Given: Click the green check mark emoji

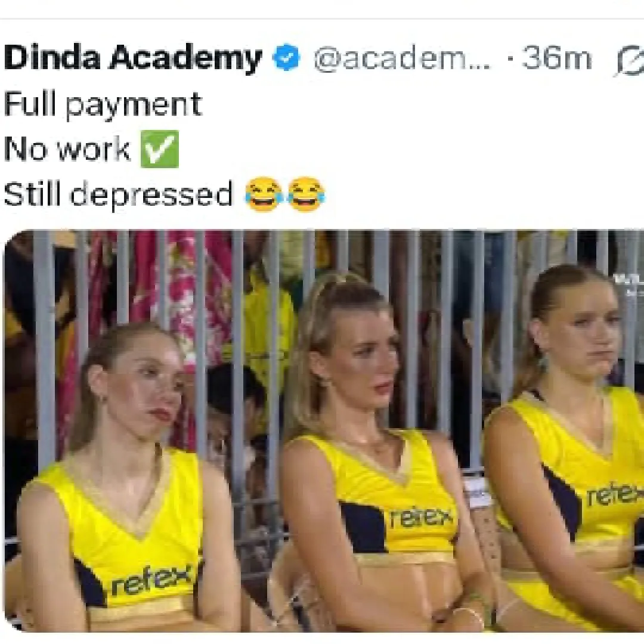Looking at the screenshot, I should (x=160, y=149).
